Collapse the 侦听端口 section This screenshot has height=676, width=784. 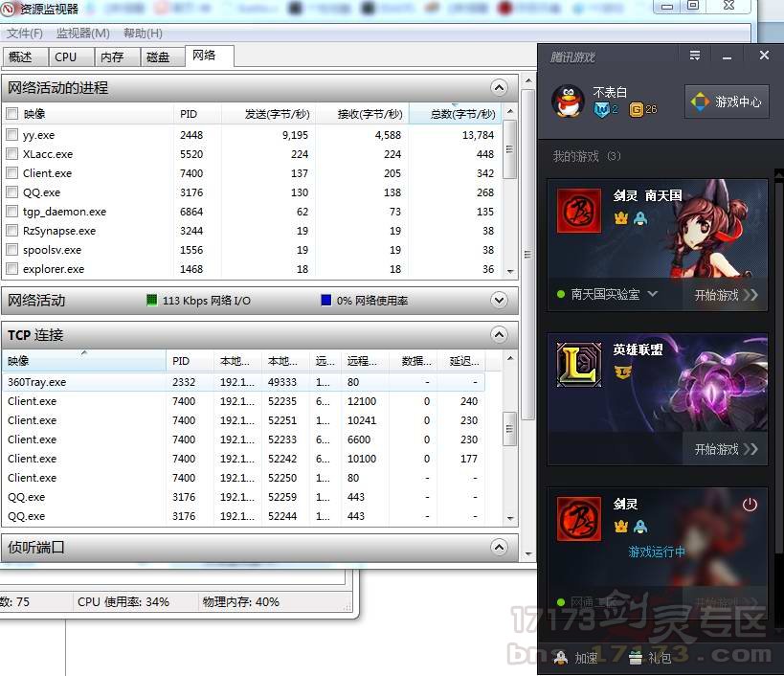[x=499, y=547]
